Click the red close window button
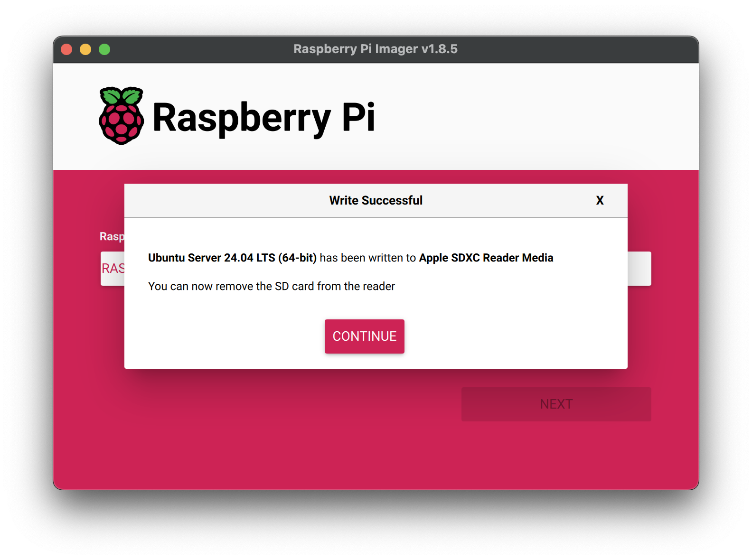Viewport: 752px width, 560px height. click(x=66, y=49)
